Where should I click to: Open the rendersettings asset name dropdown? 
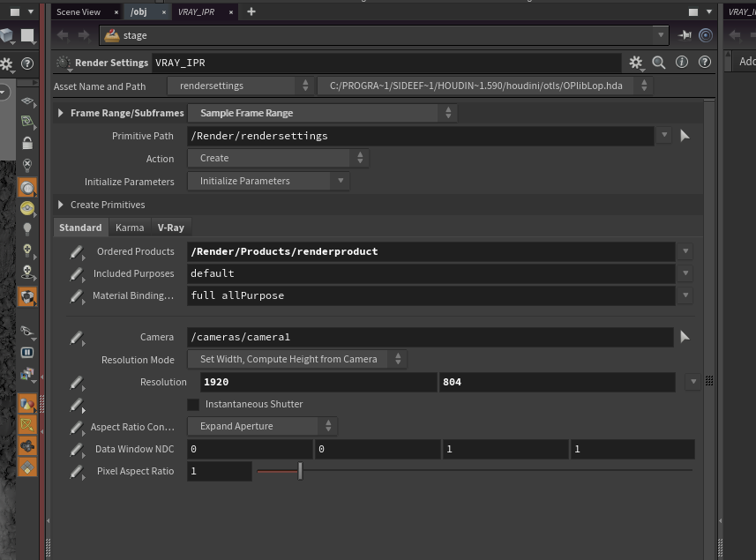click(241, 86)
